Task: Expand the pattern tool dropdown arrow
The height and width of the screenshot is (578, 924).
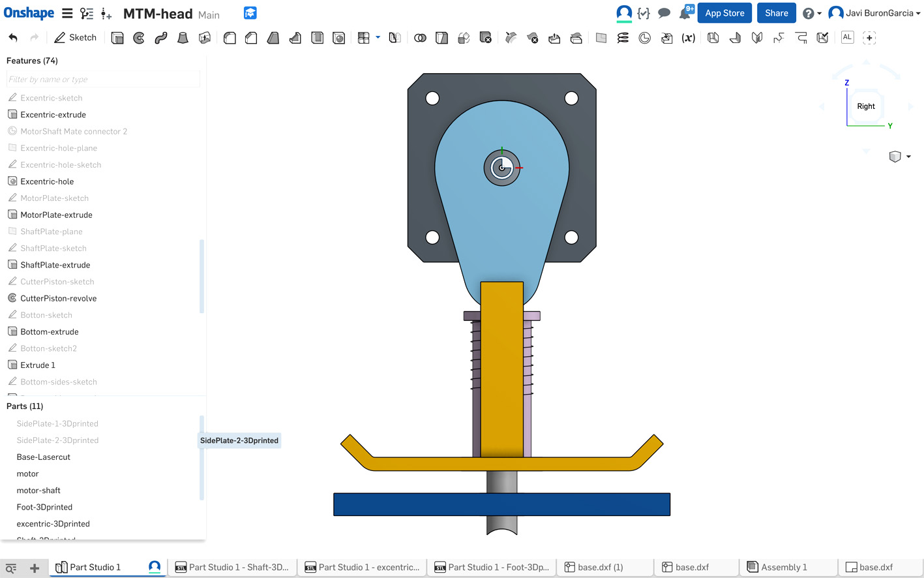Action: tap(378, 38)
